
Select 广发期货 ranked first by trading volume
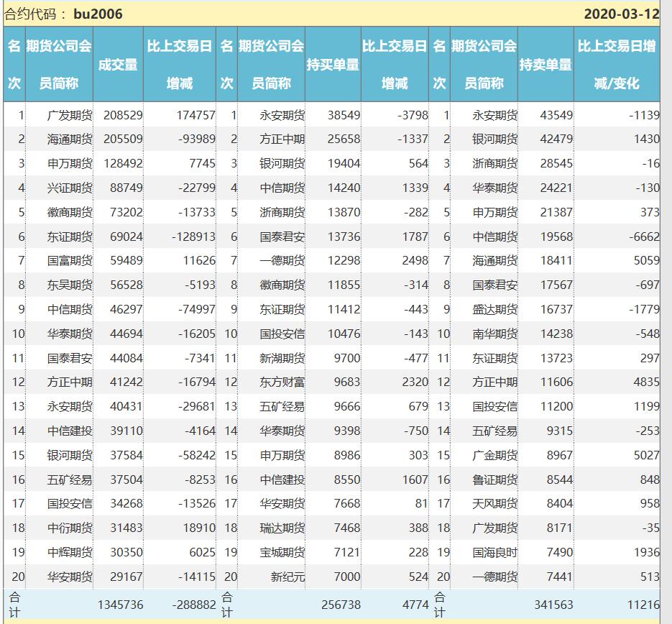70,115
